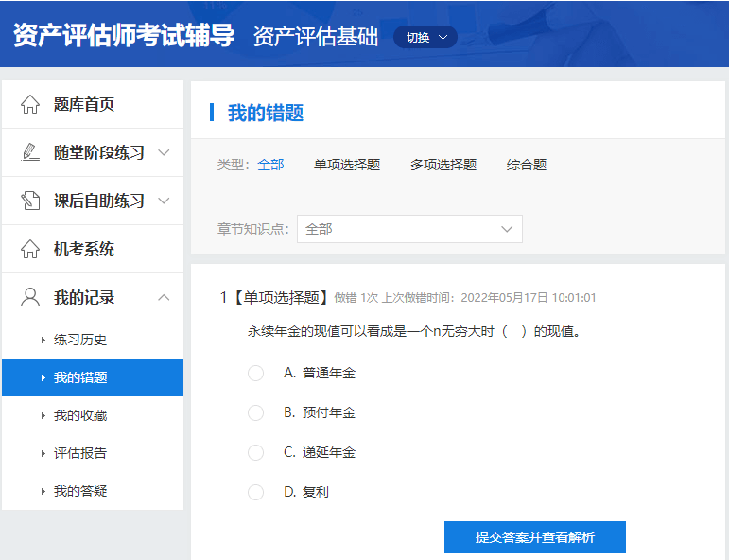
Task: Select radio option A. 普通年金
Action: click(255, 374)
